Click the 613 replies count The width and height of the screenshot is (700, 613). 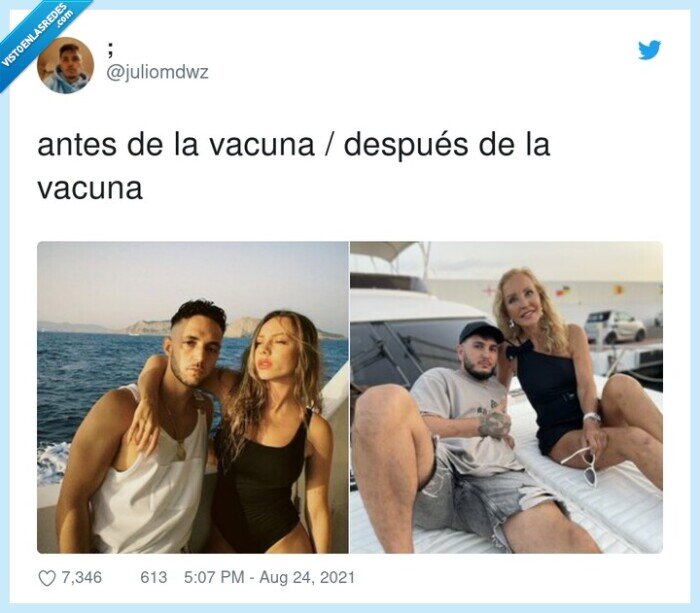click(154, 577)
